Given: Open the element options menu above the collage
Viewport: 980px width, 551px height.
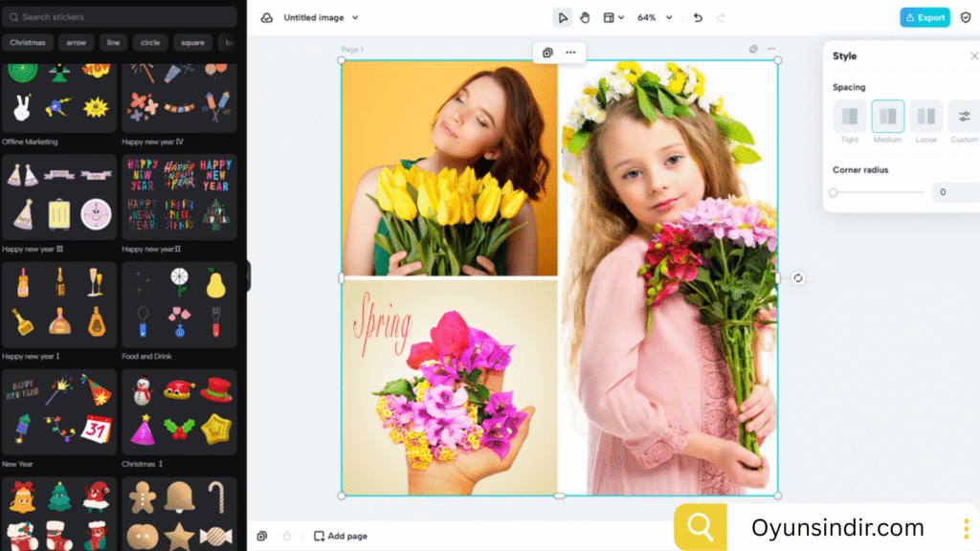Looking at the screenshot, I should (570, 53).
